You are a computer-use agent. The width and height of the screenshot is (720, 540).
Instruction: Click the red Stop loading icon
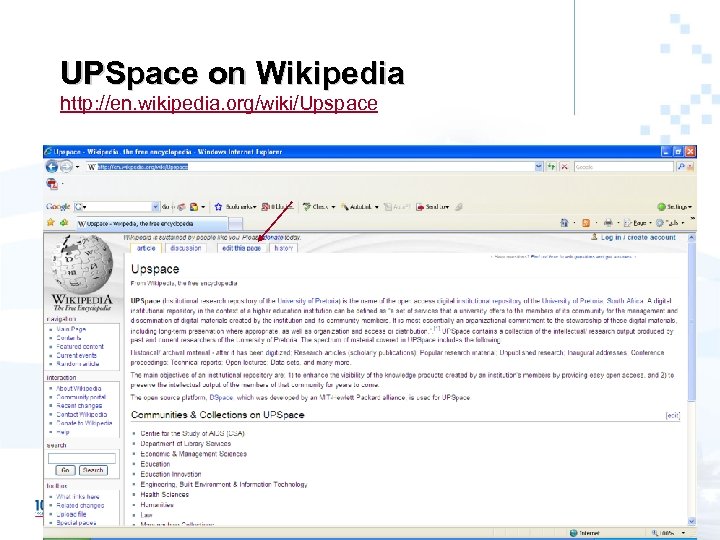click(564, 167)
